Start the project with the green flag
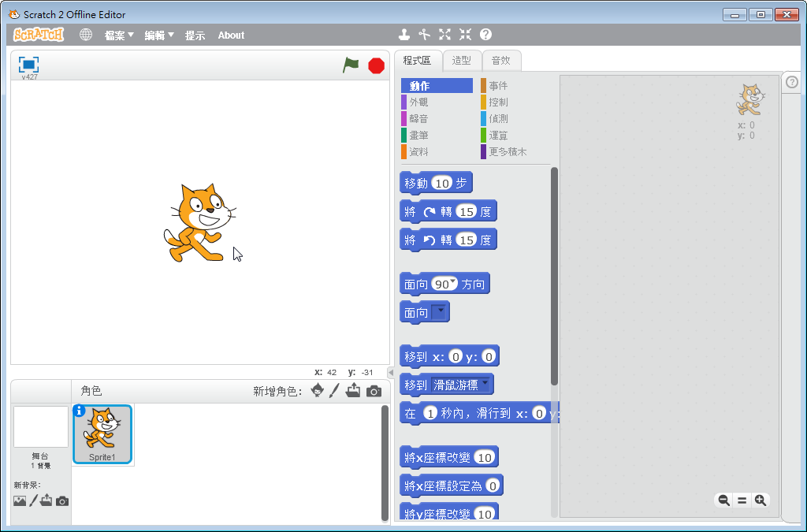This screenshot has height=532, width=807. tap(351, 65)
